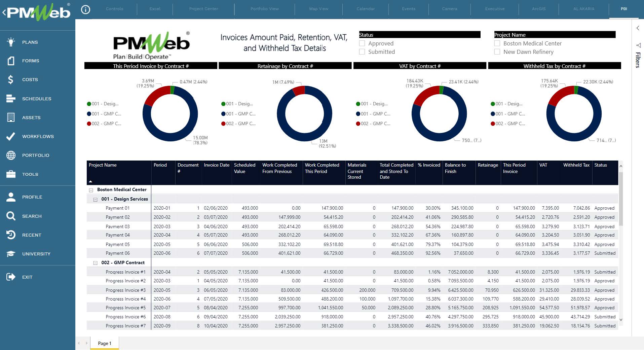This screenshot has width=644, height=350.
Task: Open the Plans lightbulb icon
Action: (x=11, y=42)
